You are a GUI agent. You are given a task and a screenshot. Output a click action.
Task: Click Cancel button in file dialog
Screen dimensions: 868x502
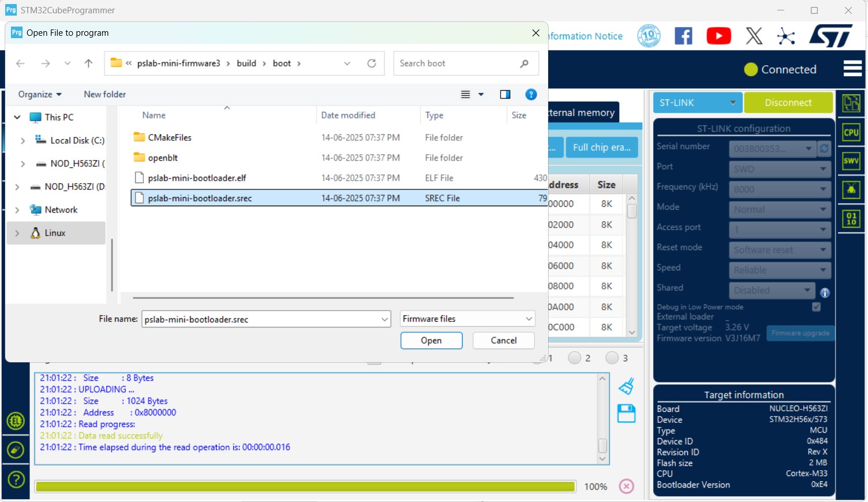(504, 340)
